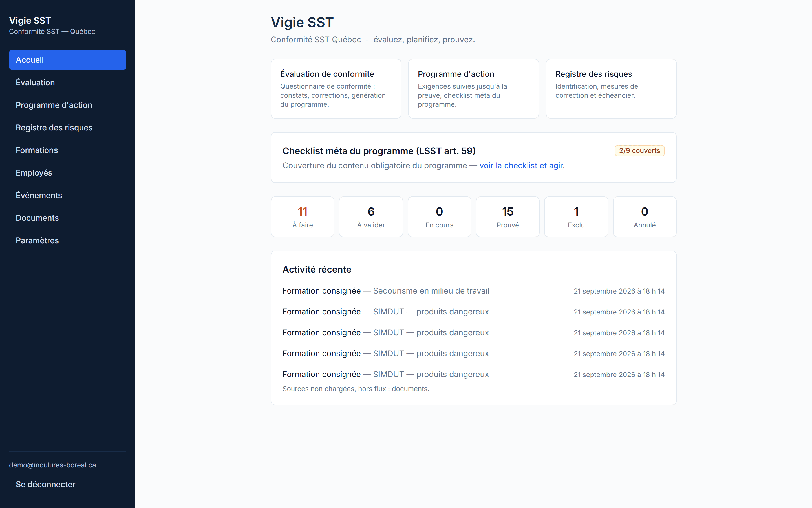Image resolution: width=812 pixels, height=508 pixels.
Task: Select the 15 Prouvé stat tile
Action: click(508, 217)
